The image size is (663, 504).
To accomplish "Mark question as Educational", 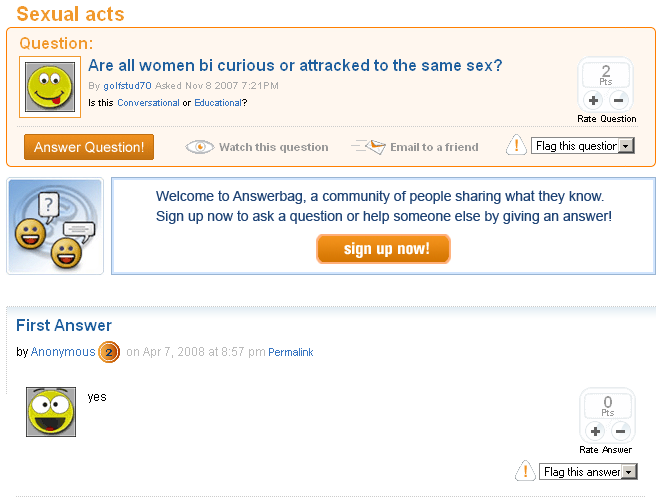I will click(x=218, y=103).
